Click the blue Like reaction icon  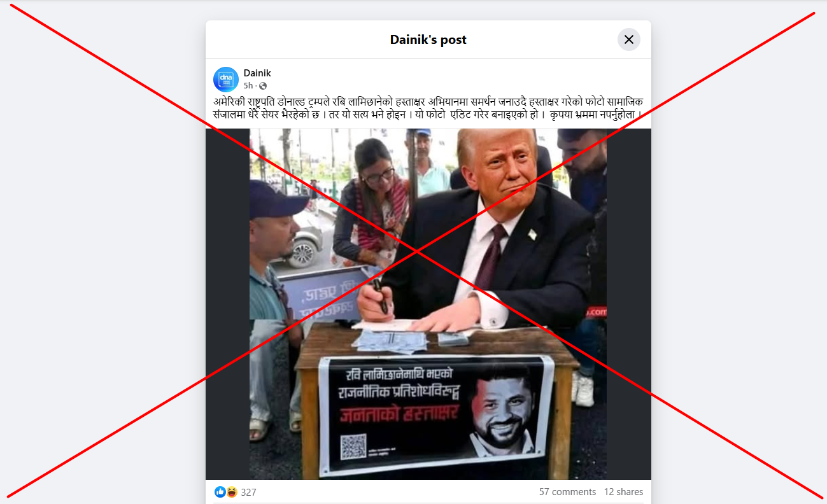click(220, 492)
